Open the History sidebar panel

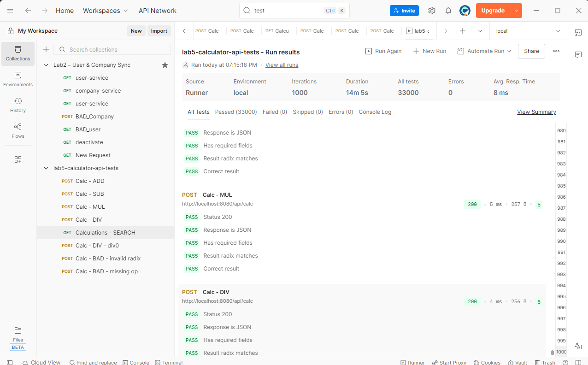pos(18,105)
